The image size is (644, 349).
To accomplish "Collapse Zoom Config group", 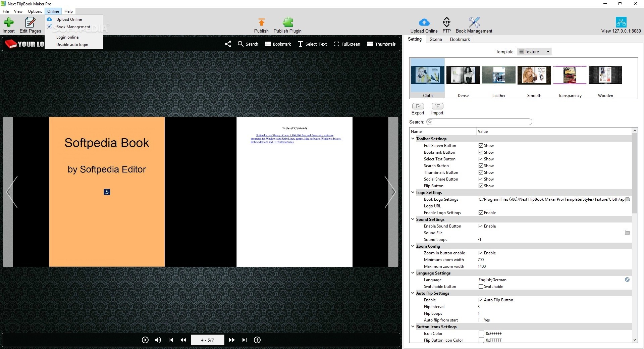I will tap(413, 246).
